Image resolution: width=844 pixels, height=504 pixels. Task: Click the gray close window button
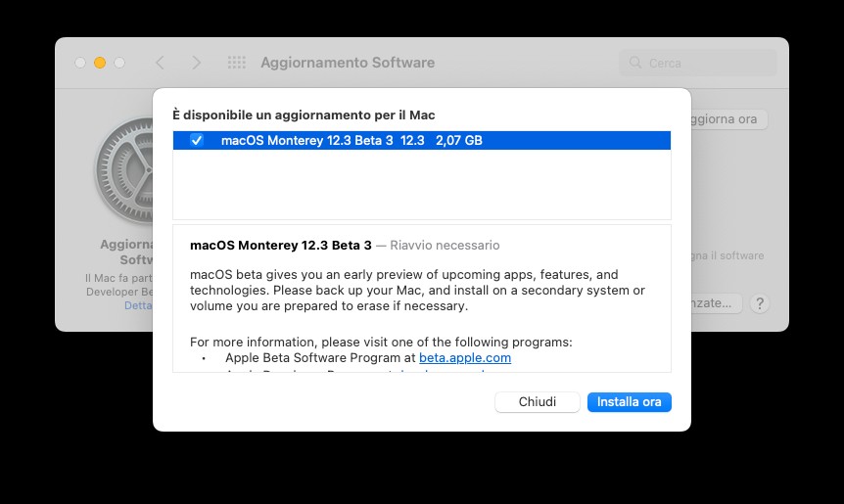tap(80, 63)
